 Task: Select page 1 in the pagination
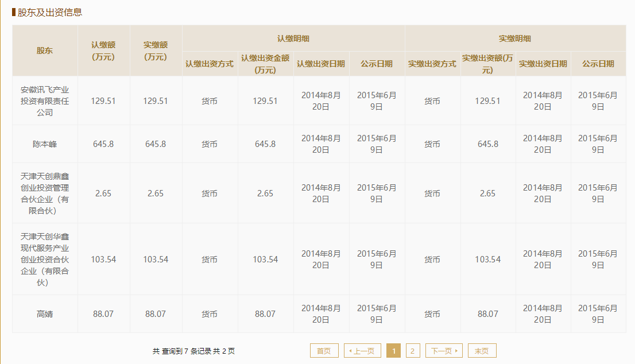(x=393, y=351)
